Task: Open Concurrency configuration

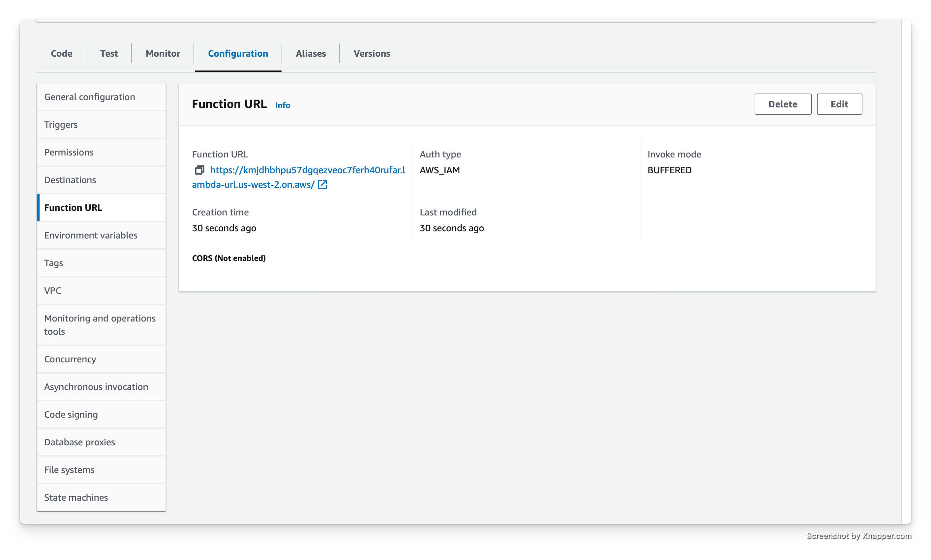Action: [70, 359]
